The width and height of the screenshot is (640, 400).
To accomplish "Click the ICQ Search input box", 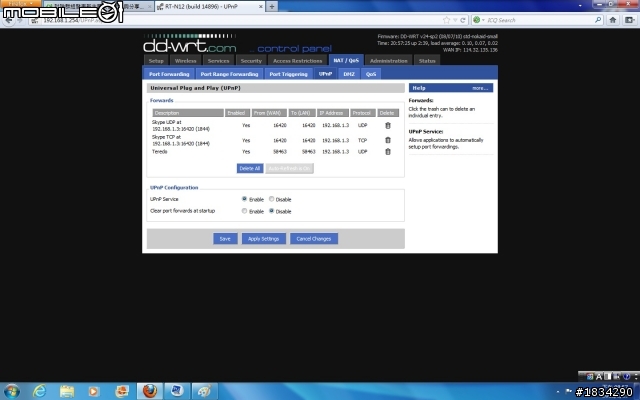I will pyautogui.click(x=539, y=20).
